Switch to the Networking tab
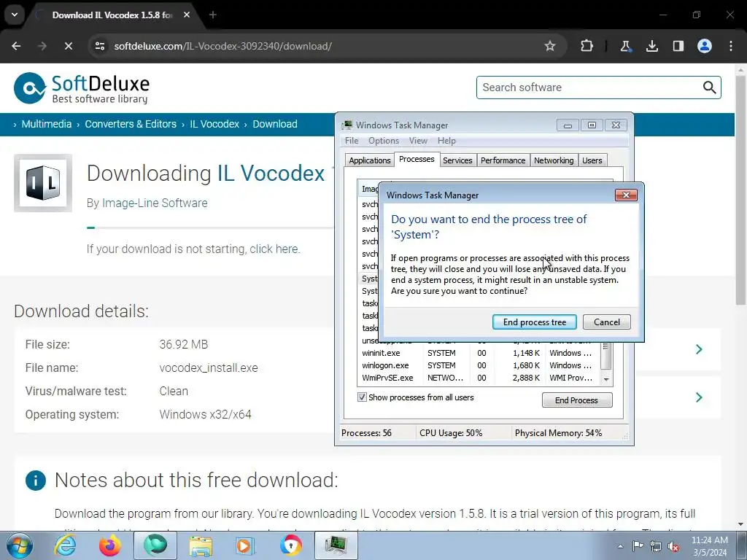Viewport: 747px width, 560px height. 554,160
